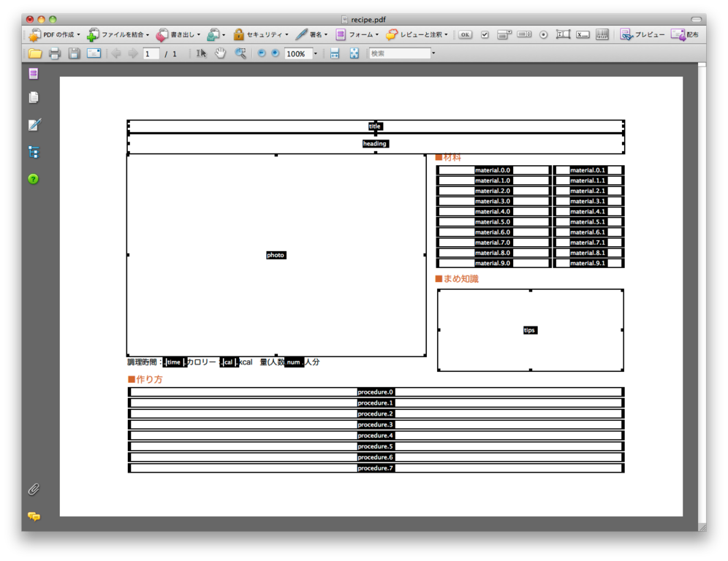Click the 配布 distribute button
Viewport: 728px width, 561px height.
685,34
